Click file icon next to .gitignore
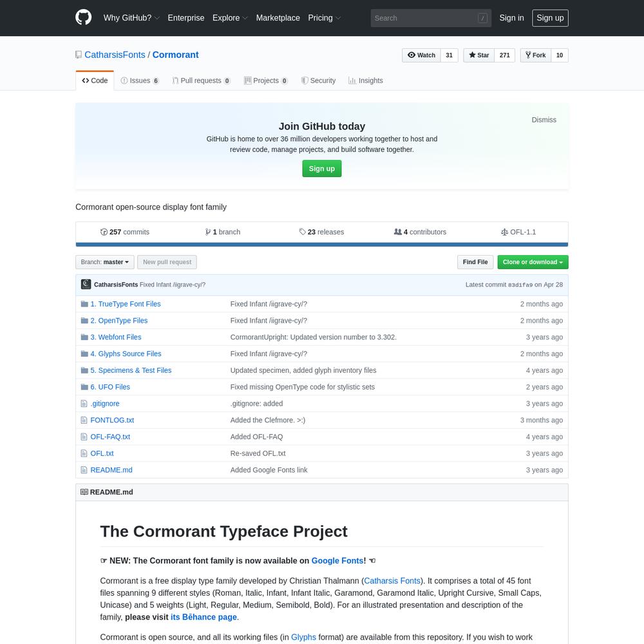The image size is (644, 644). (x=84, y=404)
